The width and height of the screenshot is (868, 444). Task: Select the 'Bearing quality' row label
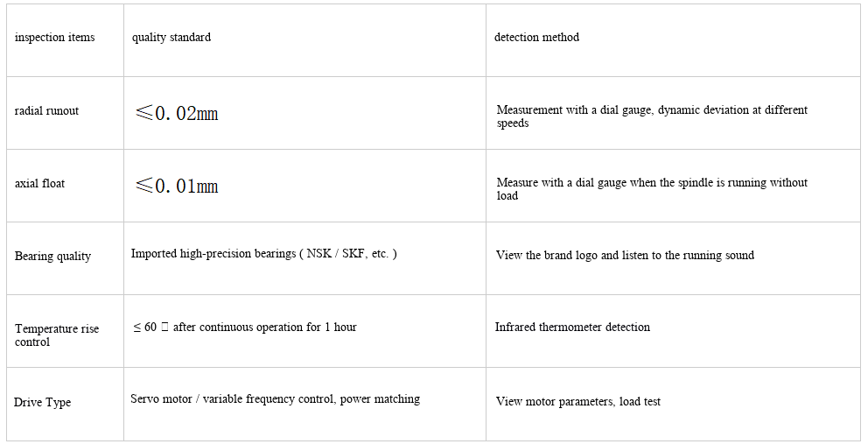[x=52, y=257]
